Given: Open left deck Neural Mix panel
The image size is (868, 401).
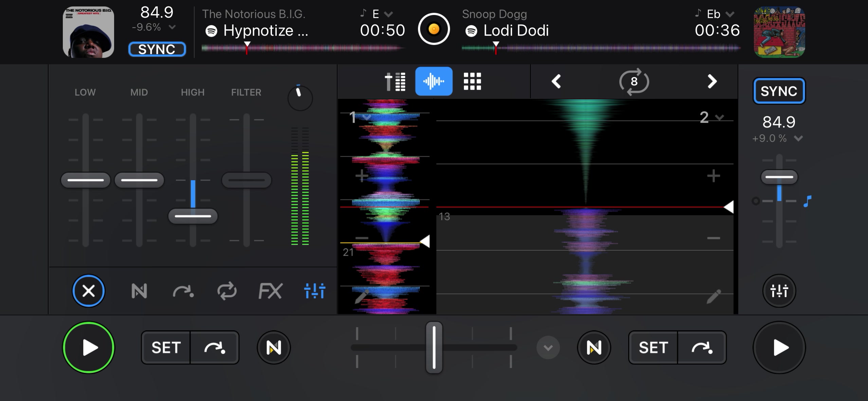Looking at the screenshot, I should (x=139, y=291).
